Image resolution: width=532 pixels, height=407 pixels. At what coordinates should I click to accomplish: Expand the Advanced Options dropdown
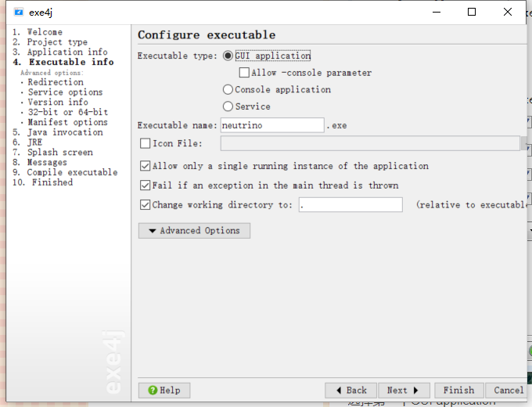(x=194, y=231)
